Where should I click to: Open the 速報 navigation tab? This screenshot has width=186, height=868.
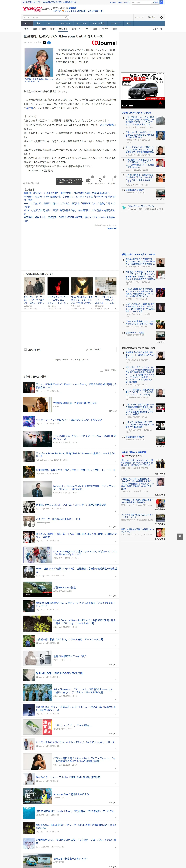pyautogui.click(x=38, y=24)
